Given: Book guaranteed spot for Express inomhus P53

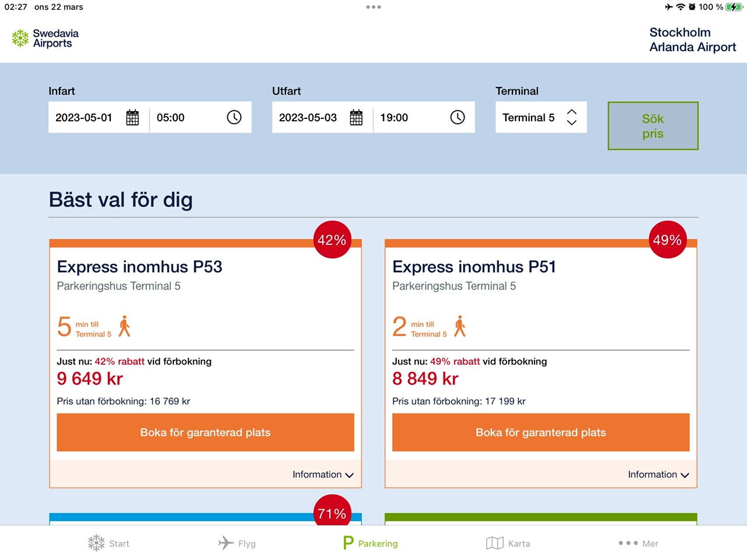Looking at the screenshot, I should (x=205, y=432).
